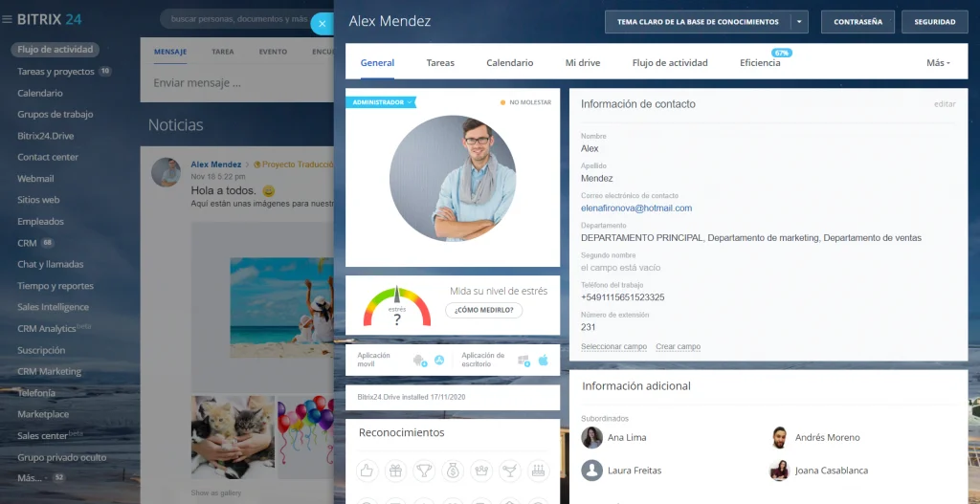Open the kittens photo in the news post
This screenshot has width=980, height=504.
tap(234, 437)
